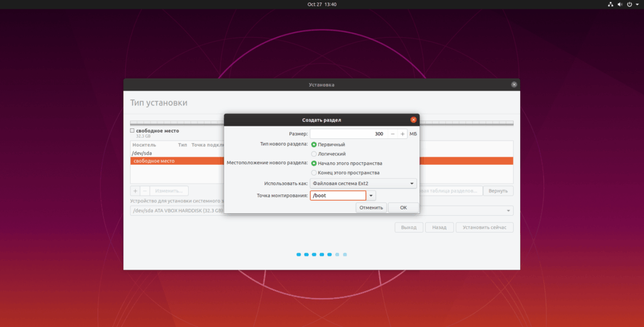Click Отменить to cancel partition creation
644x327 pixels.
371,208
